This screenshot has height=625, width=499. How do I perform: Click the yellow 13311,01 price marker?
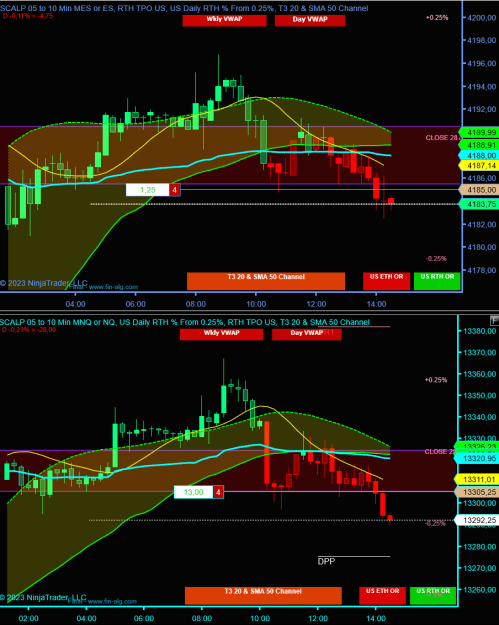click(x=477, y=479)
